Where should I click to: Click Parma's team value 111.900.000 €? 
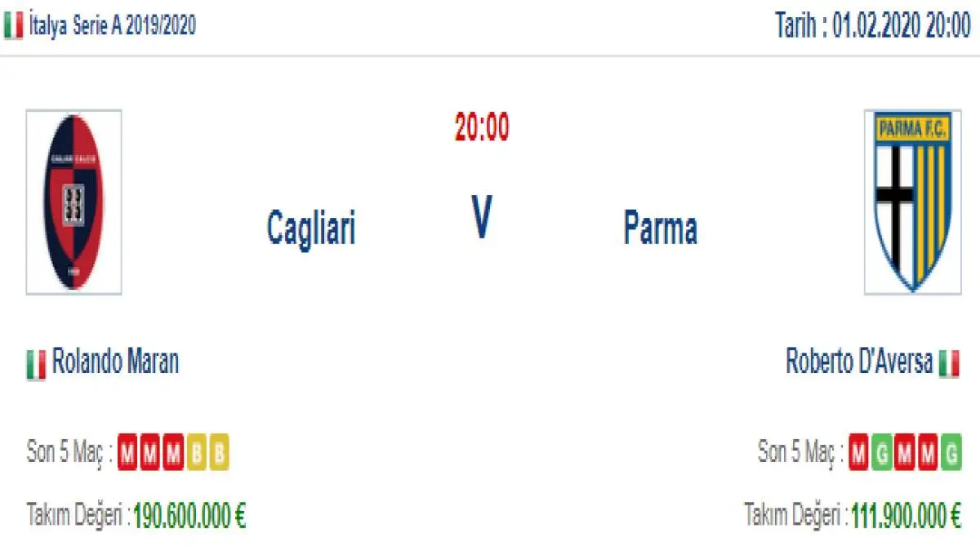[x=906, y=515]
